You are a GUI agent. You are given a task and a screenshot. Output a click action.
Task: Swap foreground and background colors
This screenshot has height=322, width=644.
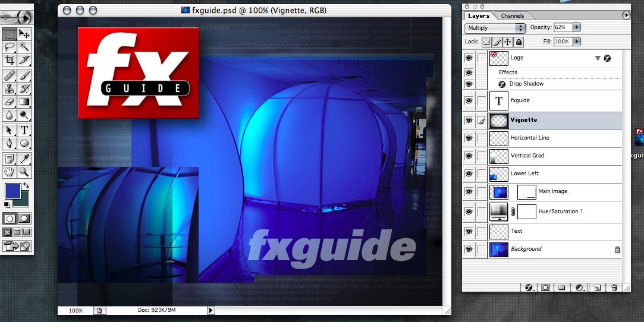[26, 185]
